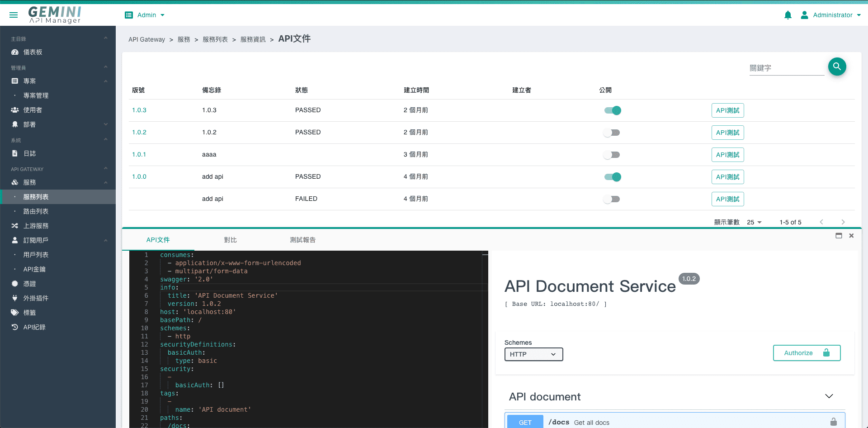Switch to the 測試報告 tab
Viewport: 868px width, 428px height.
303,240
